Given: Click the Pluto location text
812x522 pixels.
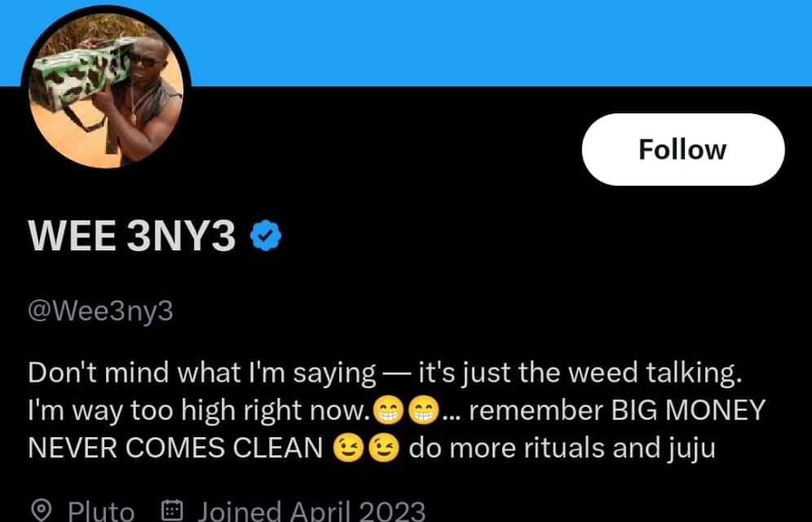Looking at the screenshot, I should tap(101, 511).
